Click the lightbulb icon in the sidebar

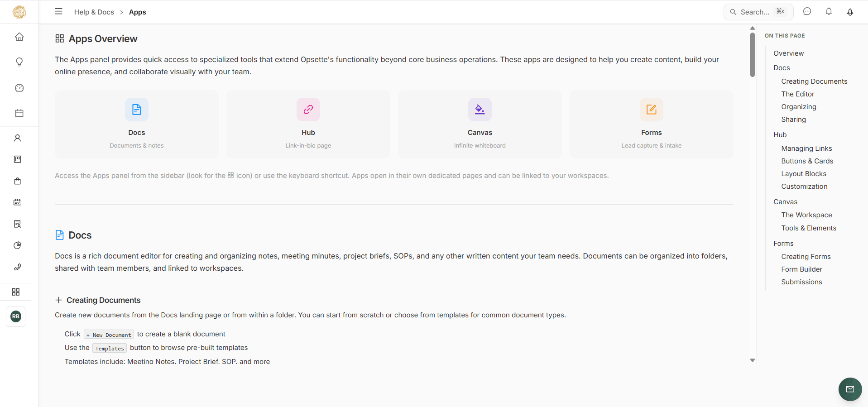(x=19, y=62)
